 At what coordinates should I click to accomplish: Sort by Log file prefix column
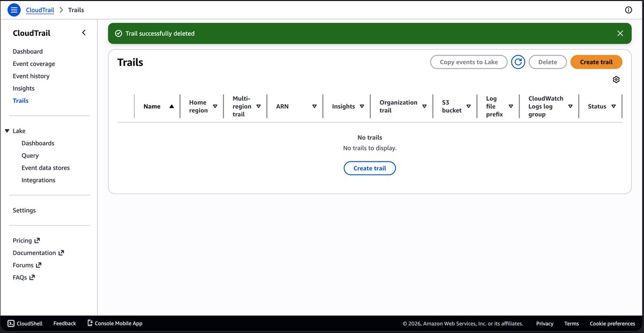click(x=499, y=106)
